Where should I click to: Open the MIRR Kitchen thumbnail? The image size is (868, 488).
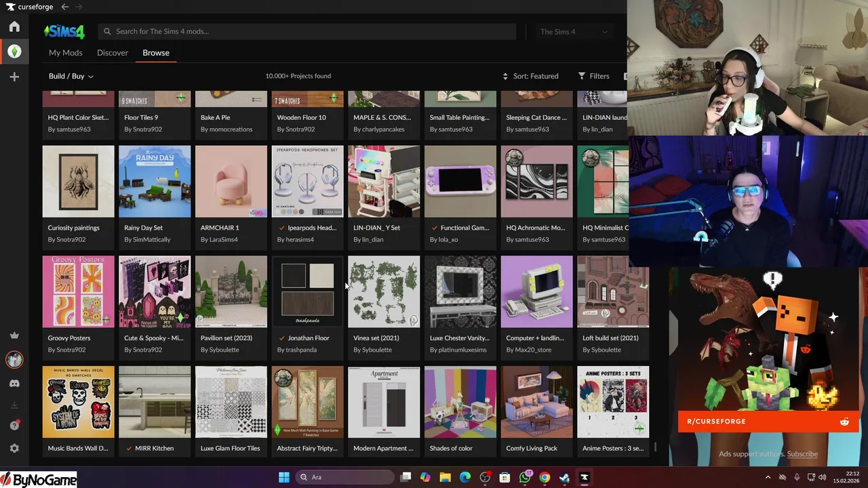(x=155, y=402)
